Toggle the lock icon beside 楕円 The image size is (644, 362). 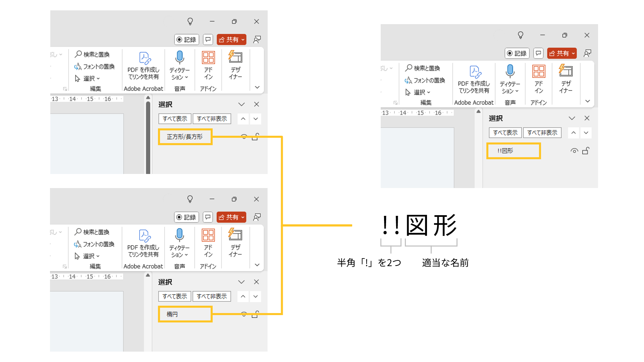(255, 314)
